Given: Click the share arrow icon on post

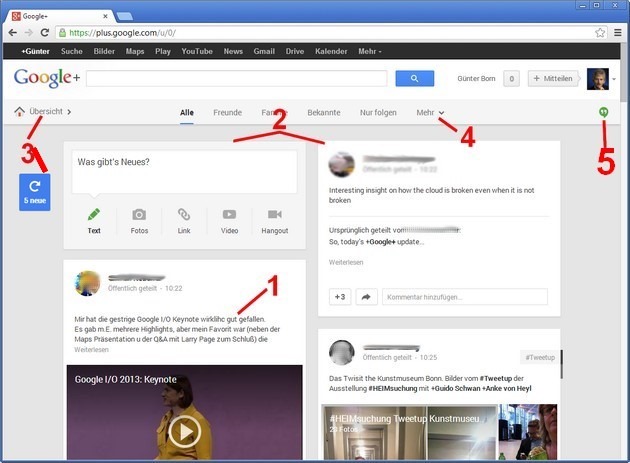Looking at the screenshot, I should (366, 296).
